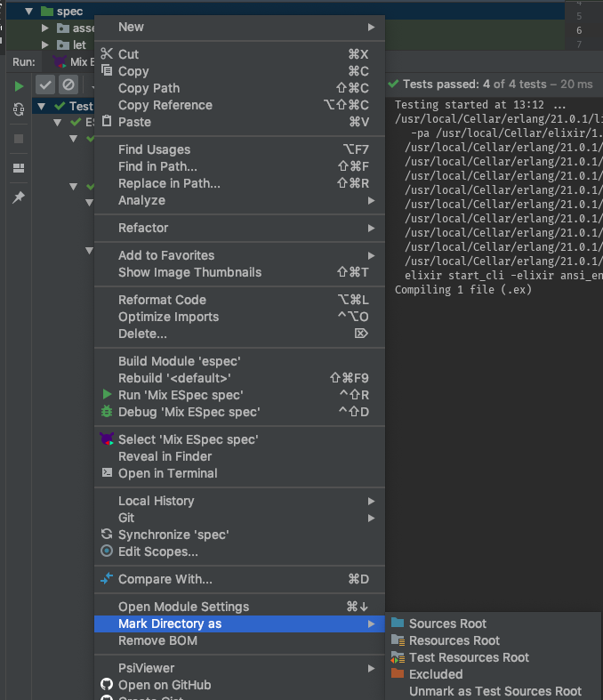Choose Add to Favorites

[239, 255]
